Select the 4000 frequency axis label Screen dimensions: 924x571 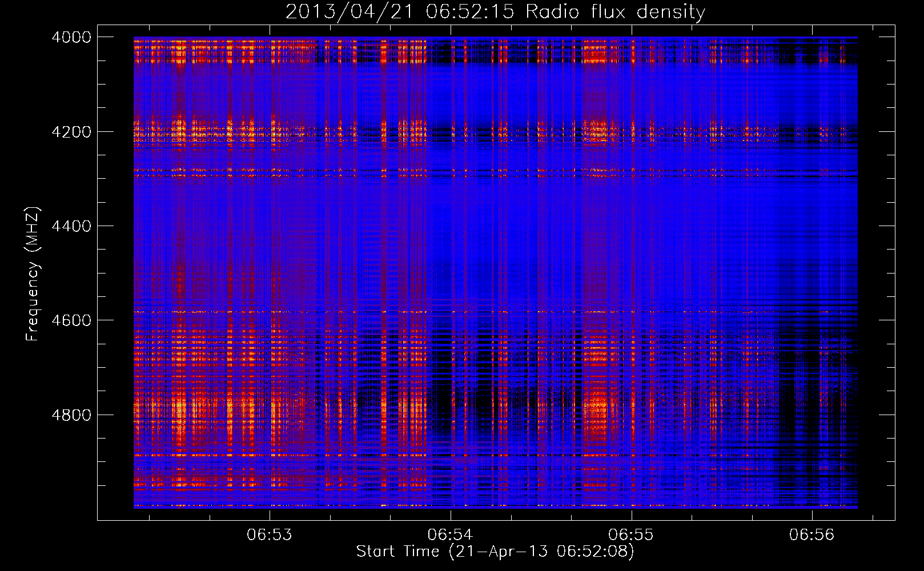coord(71,37)
